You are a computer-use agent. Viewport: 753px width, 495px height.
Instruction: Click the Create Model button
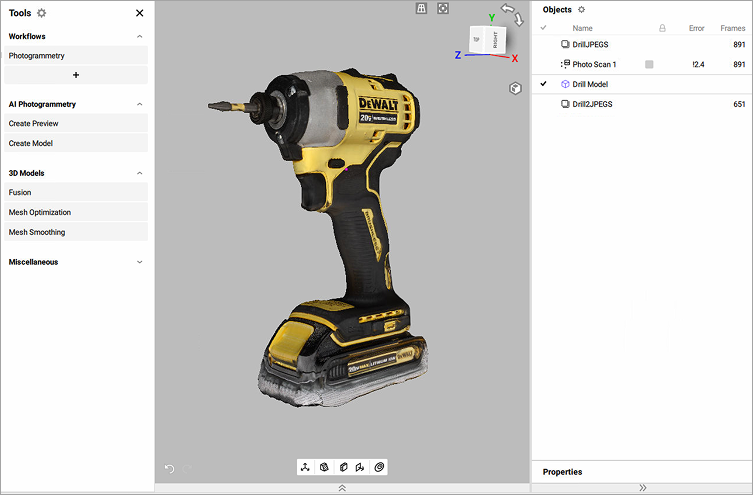31,143
